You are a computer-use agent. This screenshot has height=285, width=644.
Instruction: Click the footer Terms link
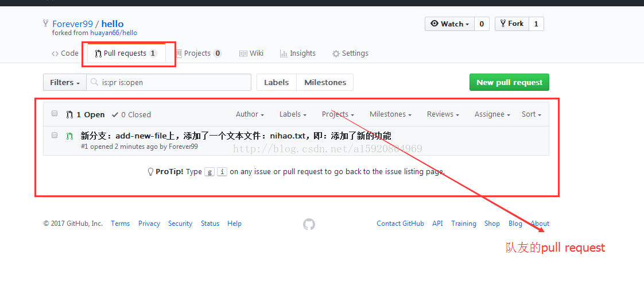pyautogui.click(x=121, y=224)
